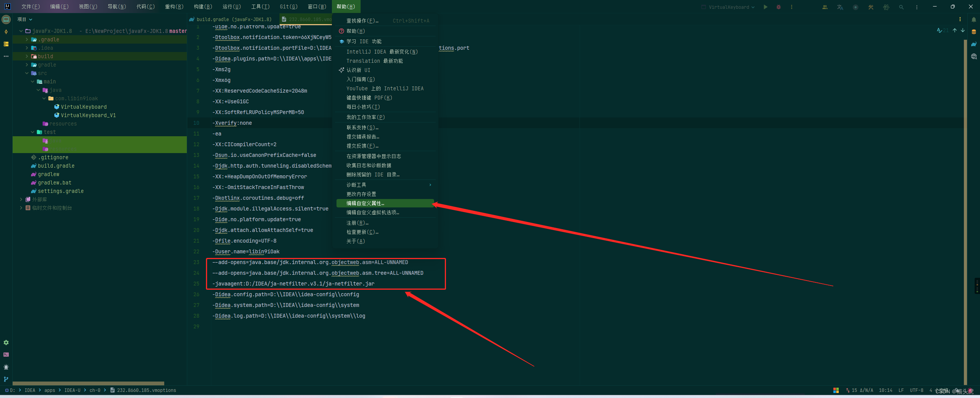Choose 编辑自定义属性… in Help menu
Image resolution: width=980 pixels, height=398 pixels.
point(385,203)
